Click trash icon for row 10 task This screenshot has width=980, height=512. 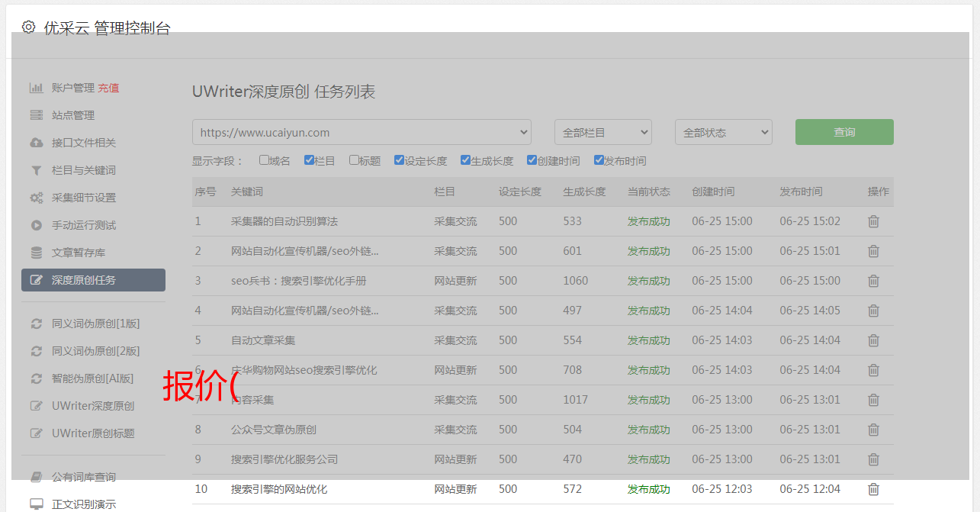point(873,489)
